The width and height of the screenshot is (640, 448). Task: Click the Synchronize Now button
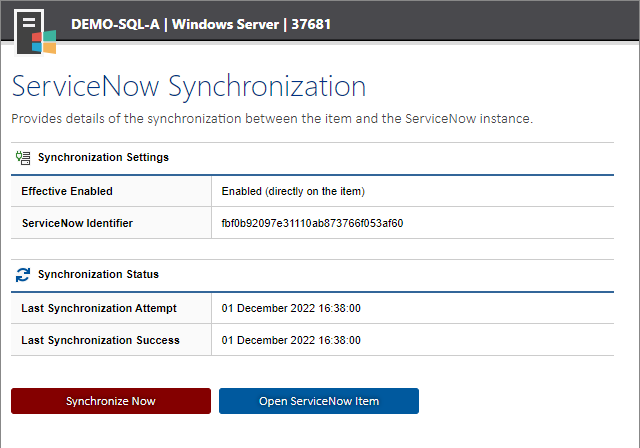click(111, 401)
